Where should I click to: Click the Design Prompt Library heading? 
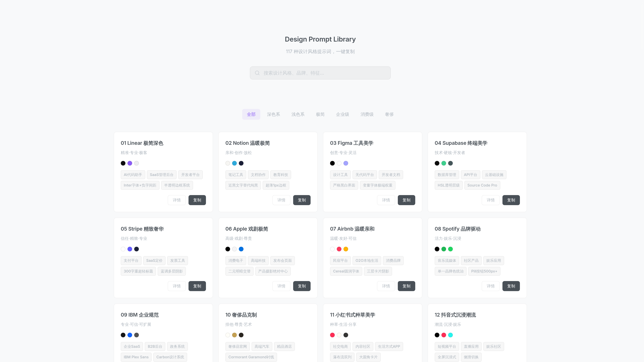(x=320, y=39)
